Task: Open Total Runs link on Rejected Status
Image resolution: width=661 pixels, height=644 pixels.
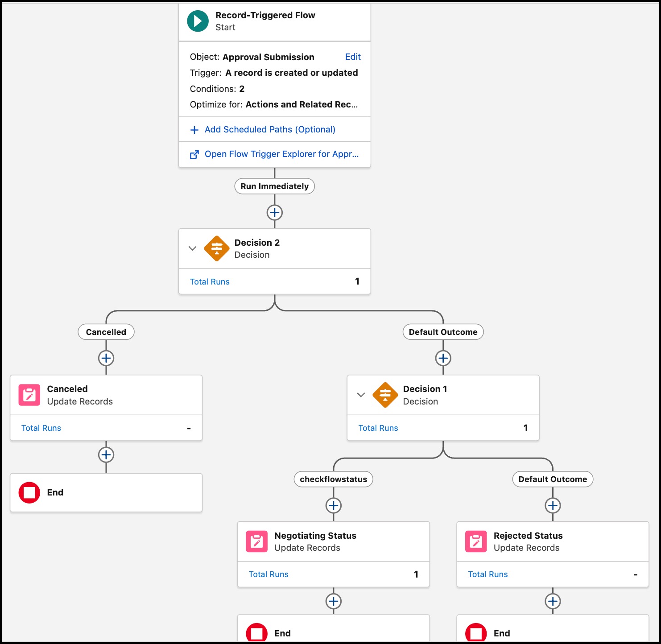Action: coord(488,574)
